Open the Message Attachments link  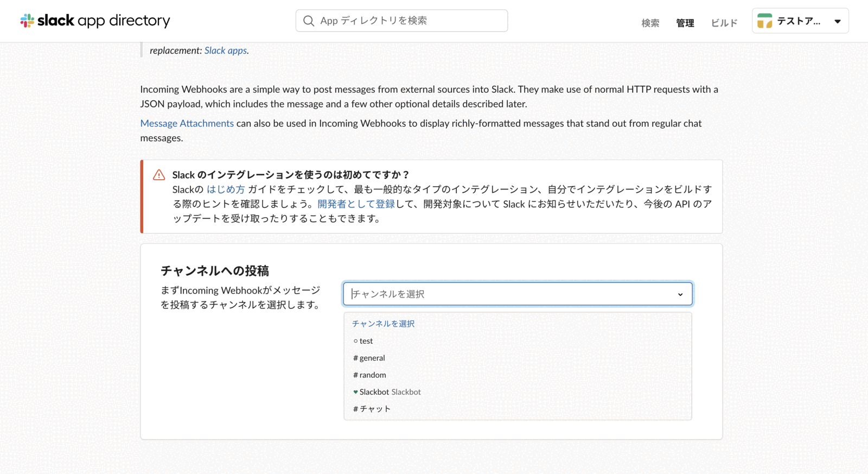[x=187, y=123]
